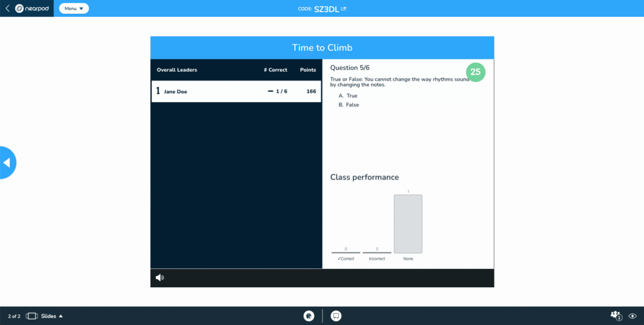Toggle the eye visibility icon

pyautogui.click(x=633, y=316)
